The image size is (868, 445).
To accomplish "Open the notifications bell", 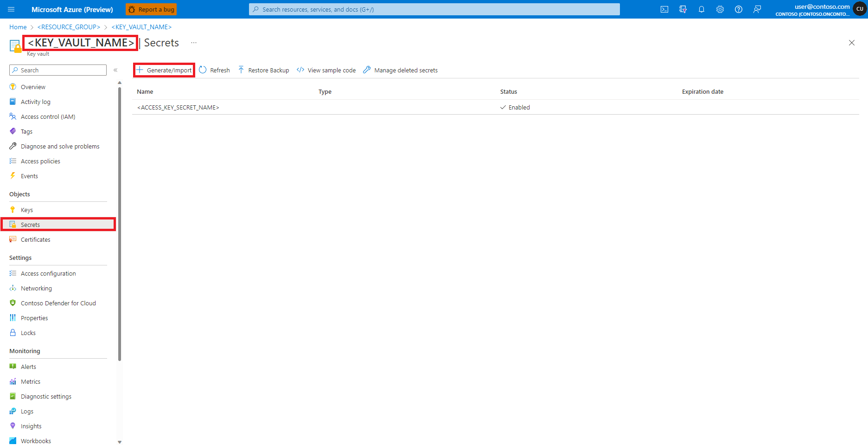I will [701, 9].
